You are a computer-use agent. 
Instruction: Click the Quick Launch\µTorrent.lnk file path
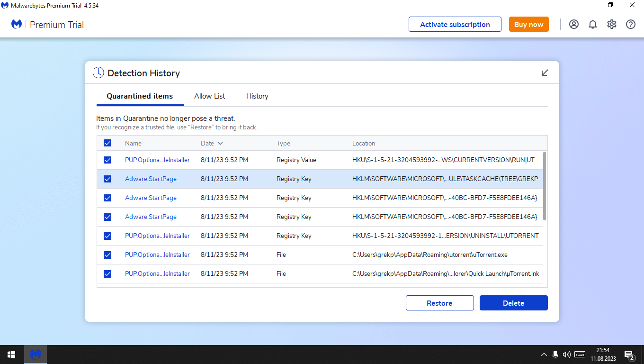446,274
